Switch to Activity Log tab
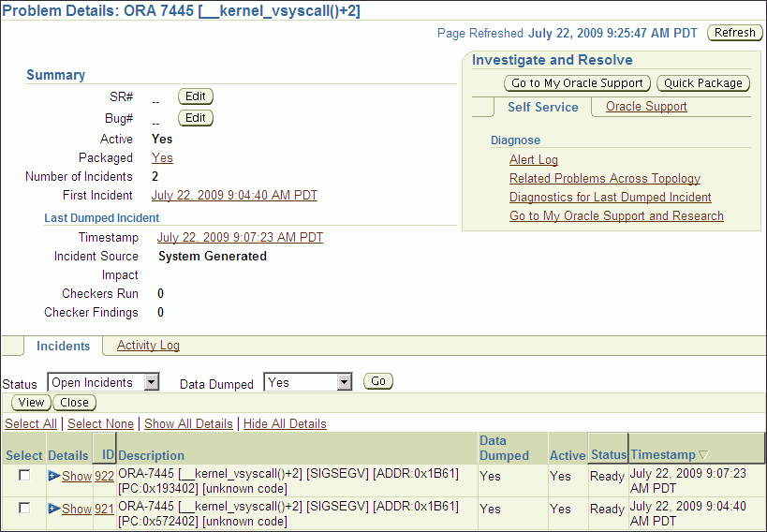 [x=148, y=346]
